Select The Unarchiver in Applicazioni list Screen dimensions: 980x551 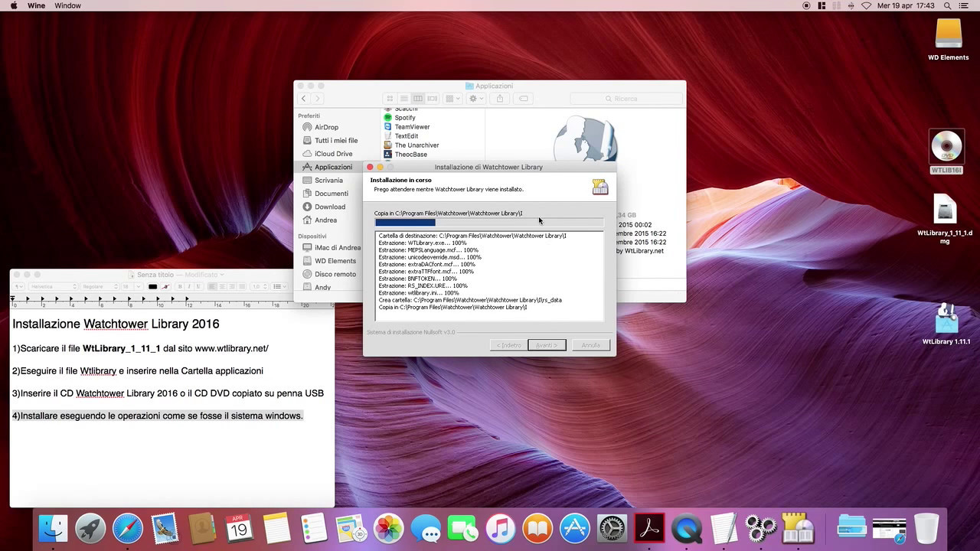coord(416,145)
